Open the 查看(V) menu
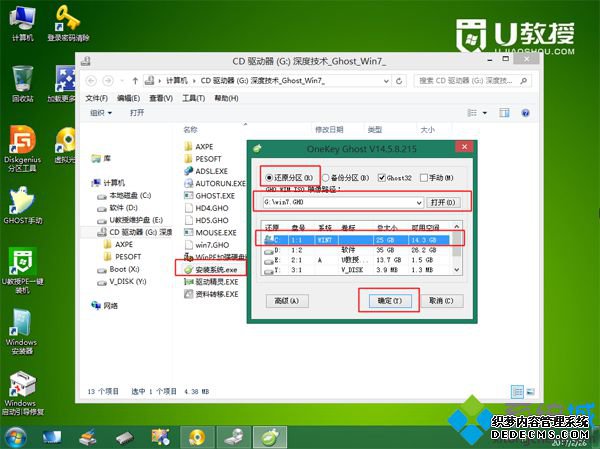The width and height of the screenshot is (600, 449). (161, 98)
